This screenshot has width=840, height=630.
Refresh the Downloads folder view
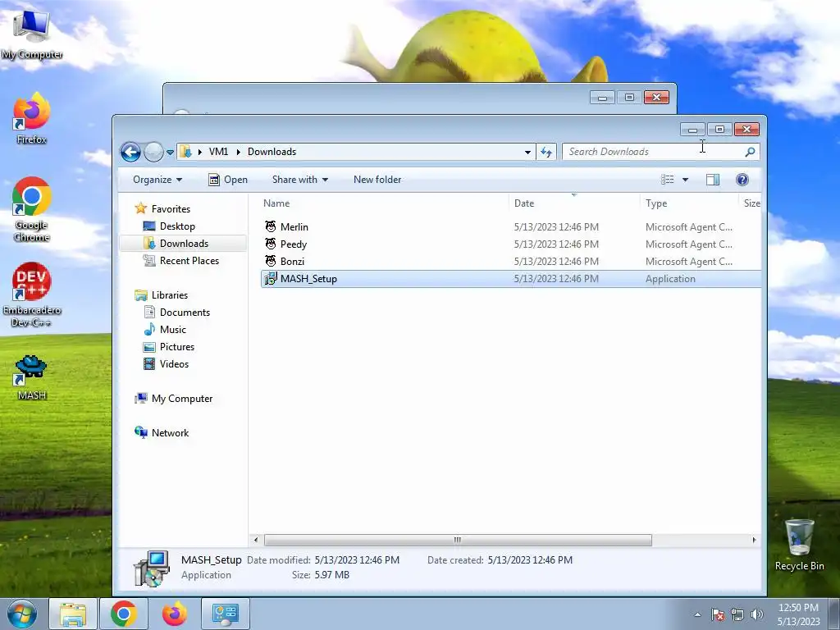pos(546,152)
